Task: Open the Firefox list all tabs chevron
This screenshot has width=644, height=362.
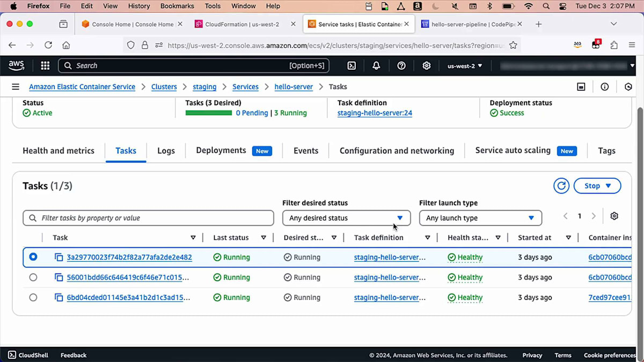Action: point(613,24)
